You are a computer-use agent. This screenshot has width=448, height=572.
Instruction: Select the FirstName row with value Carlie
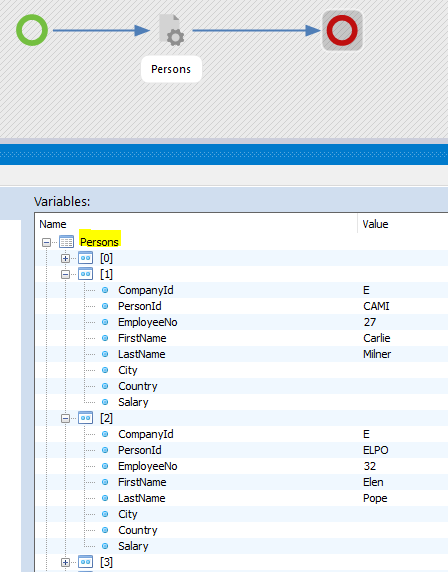point(242,338)
